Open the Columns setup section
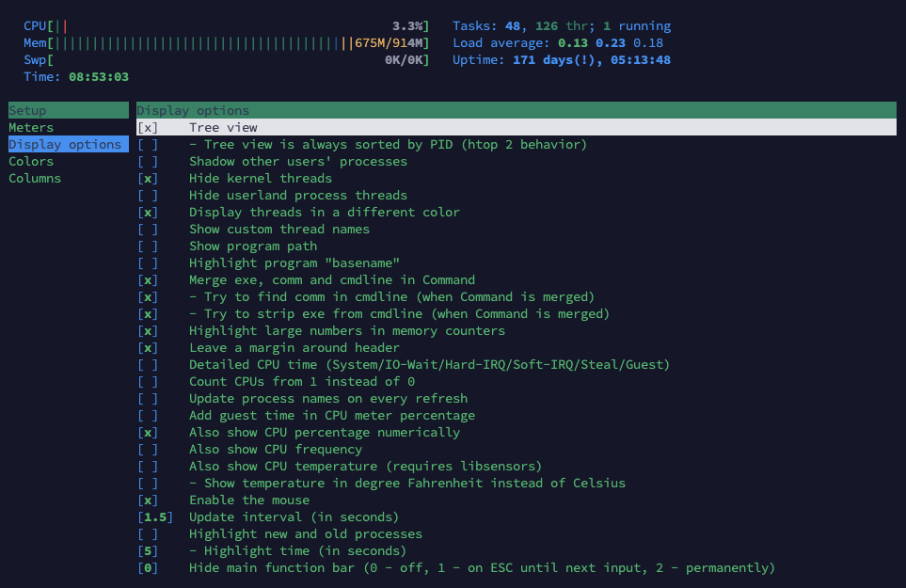This screenshot has width=906, height=588. coord(35,179)
